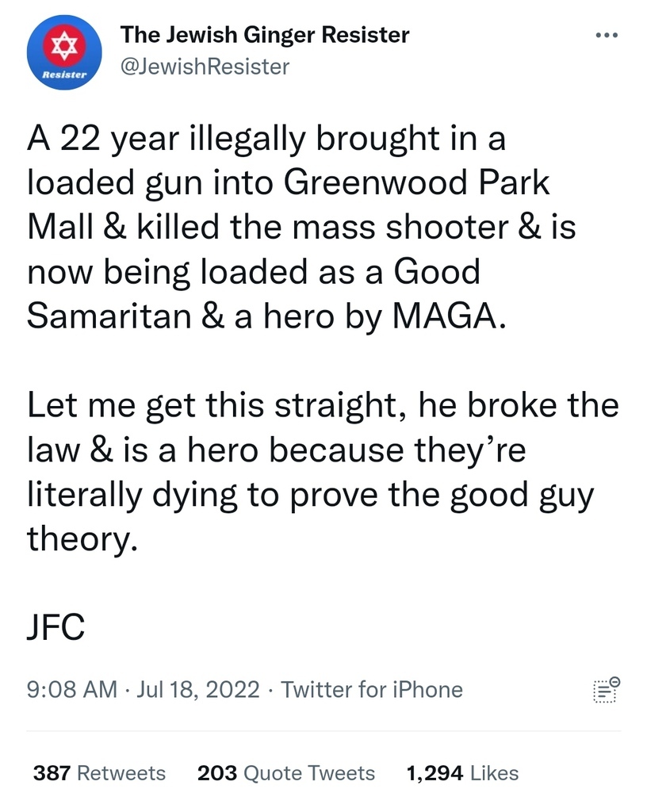
Task: Open 'The Jewish Ginger Resister' display name
Action: pyautogui.click(x=265, y=35)
